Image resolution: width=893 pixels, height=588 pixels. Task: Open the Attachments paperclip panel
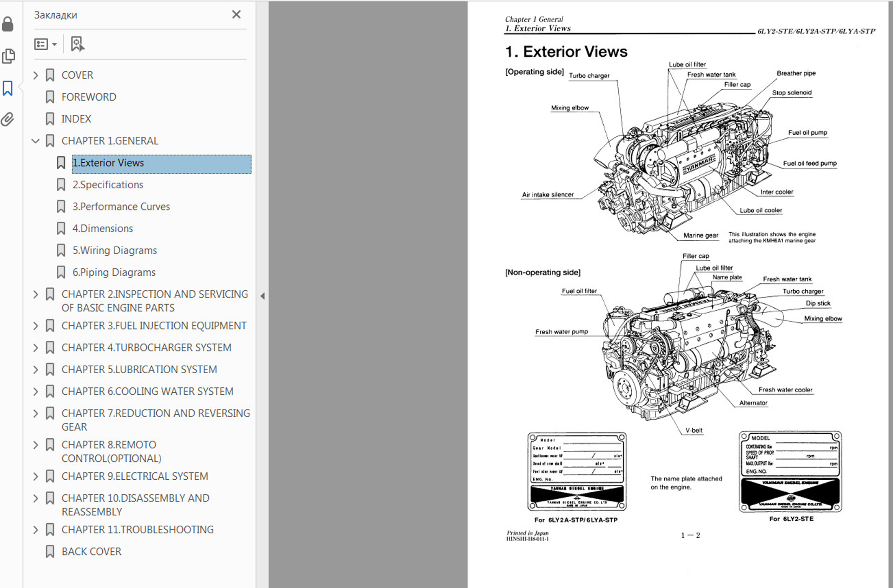click(8, 119)
